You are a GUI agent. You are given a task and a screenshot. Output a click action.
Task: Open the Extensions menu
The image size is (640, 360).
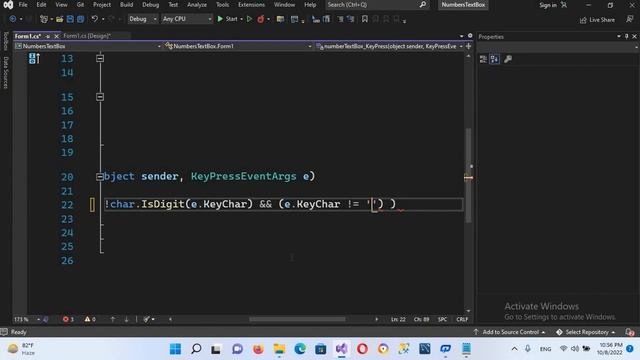(251, 4)
